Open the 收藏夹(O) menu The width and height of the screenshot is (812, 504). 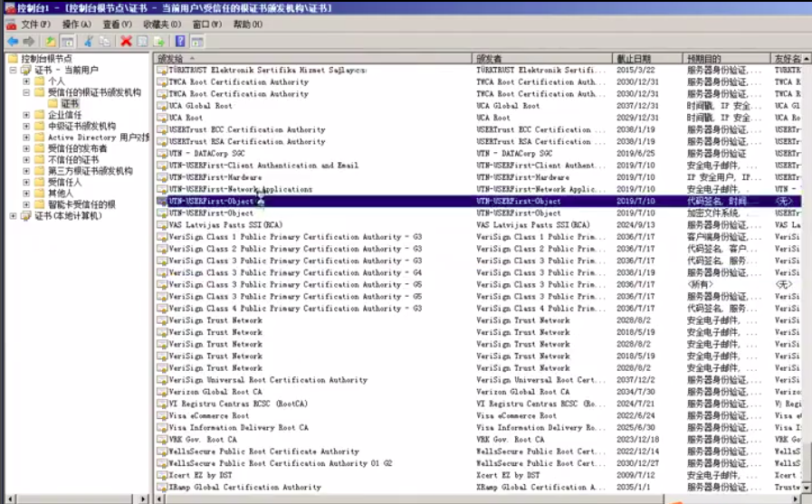[x=162, y=24]
